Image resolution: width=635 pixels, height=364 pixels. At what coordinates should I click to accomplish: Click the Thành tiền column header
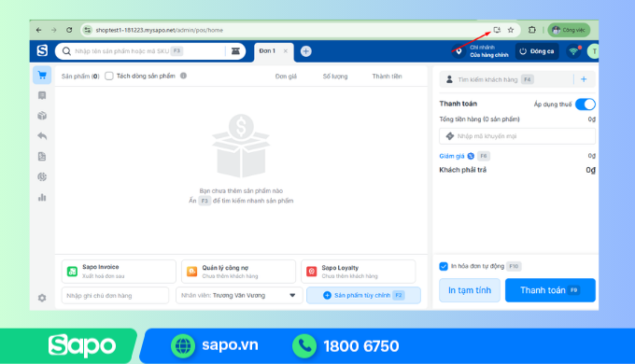point(387,77)
